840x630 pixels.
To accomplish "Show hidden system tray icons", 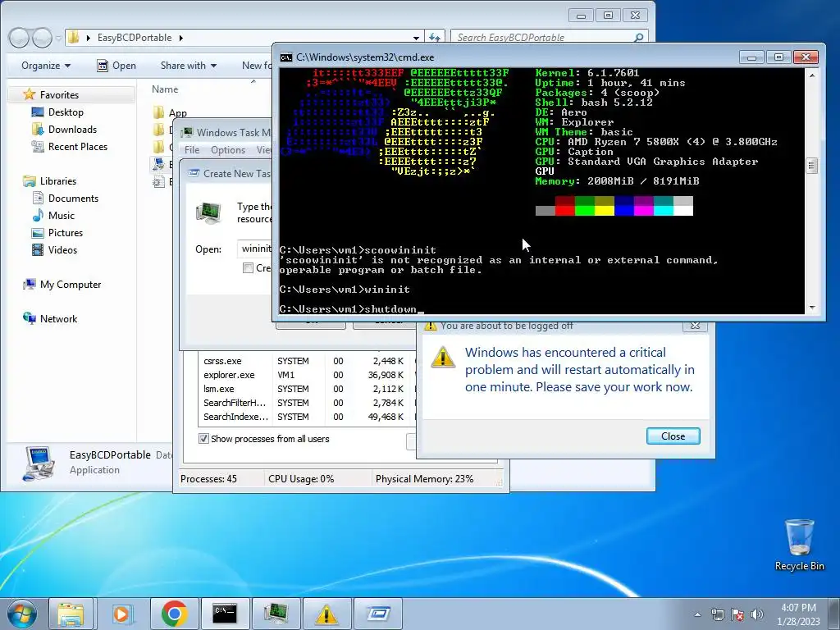I will coord(697,614).
